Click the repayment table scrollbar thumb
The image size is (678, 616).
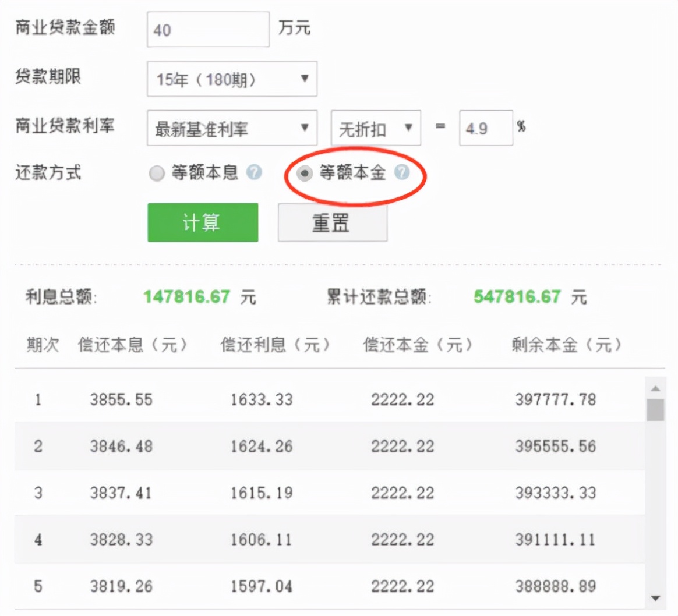click(x=655, y=410)
